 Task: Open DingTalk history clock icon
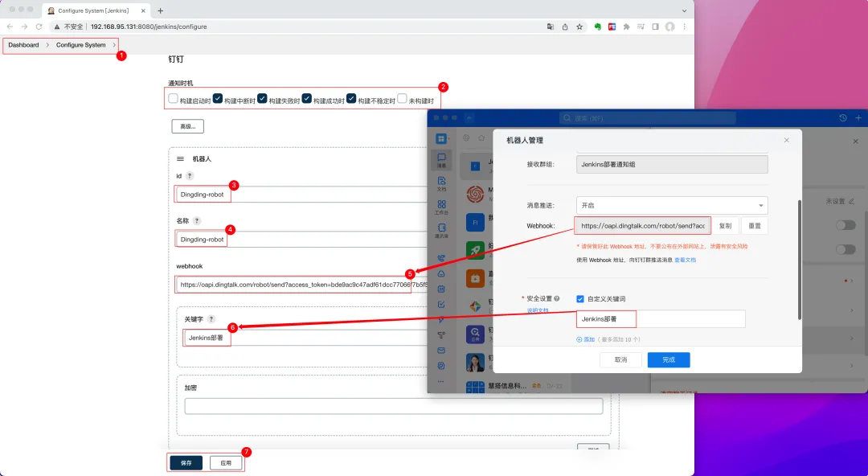[842, 118]
